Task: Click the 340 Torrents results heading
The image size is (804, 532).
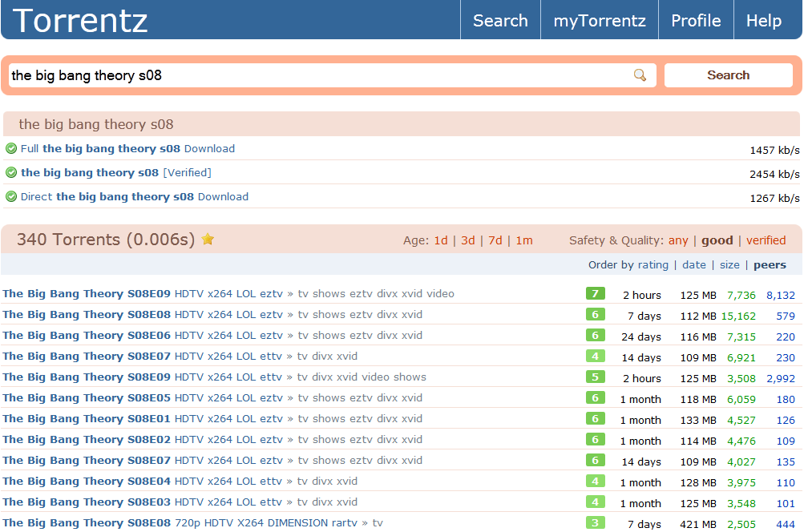Action: coord(106,240)
